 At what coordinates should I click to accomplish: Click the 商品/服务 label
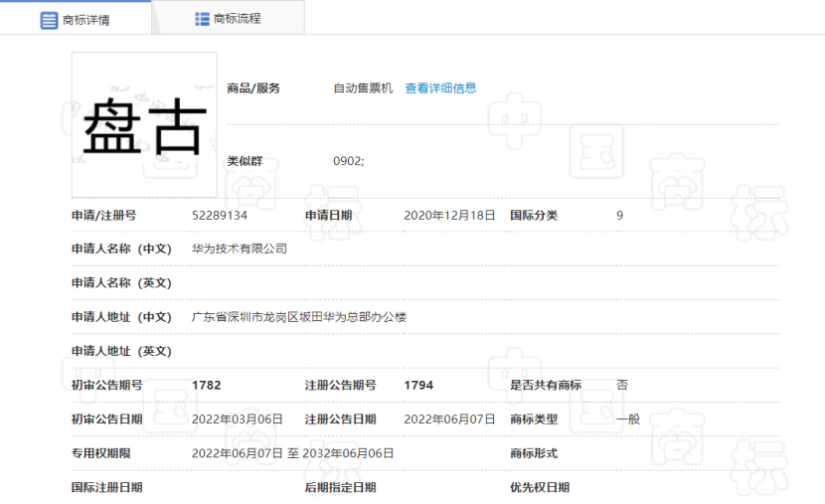[x=253, y=87]
